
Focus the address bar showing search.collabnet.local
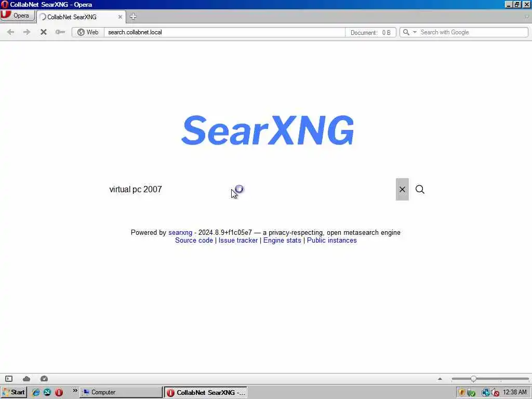[x=224, y=32]
